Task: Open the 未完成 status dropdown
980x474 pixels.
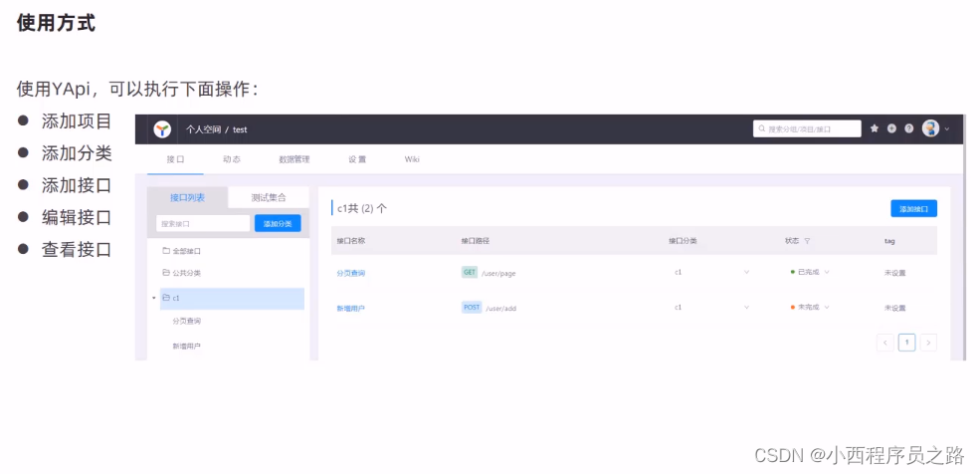Action: [x=810, y=307]
